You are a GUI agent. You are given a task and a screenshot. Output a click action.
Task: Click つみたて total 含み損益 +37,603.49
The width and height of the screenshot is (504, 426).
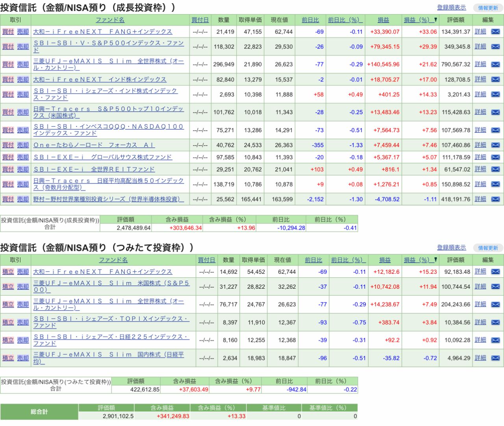tap(194, 389)
